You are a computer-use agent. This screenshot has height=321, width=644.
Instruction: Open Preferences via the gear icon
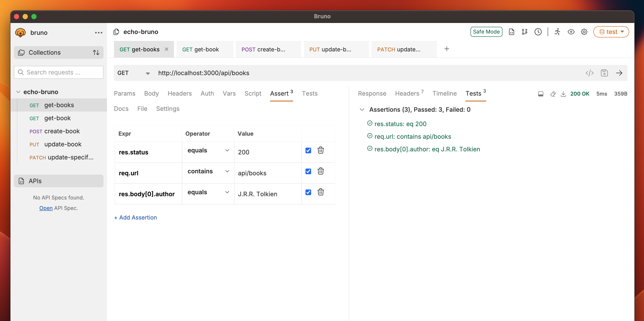[584, 32]
